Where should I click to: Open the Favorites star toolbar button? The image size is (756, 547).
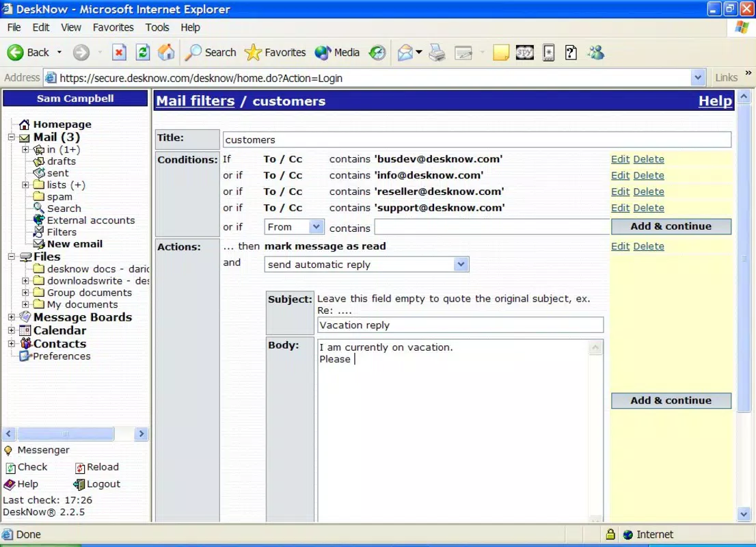click(x=275, y=52)
